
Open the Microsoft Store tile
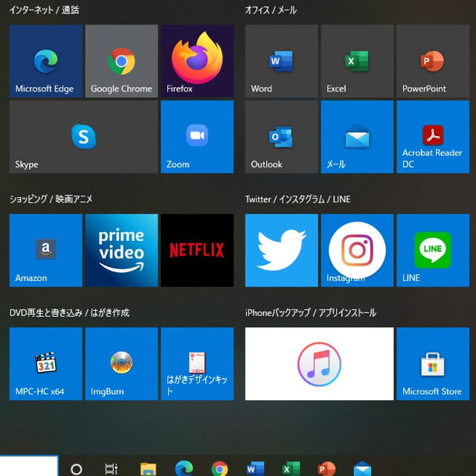(x=433, y=364)
